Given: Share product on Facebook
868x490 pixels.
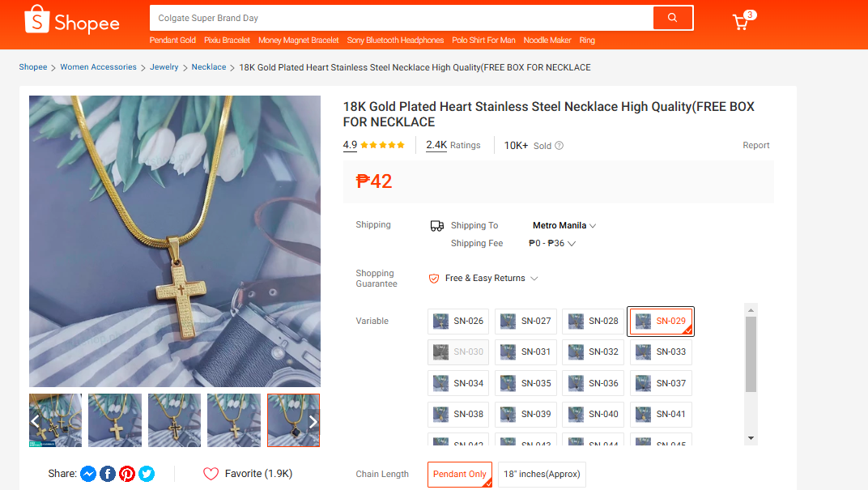Looking at the screenshot, I should pos(108,474).
